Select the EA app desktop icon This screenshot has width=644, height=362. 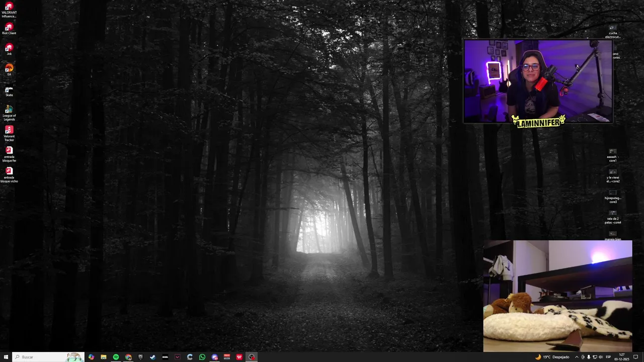pyautogui.click(x=9, y=70)
